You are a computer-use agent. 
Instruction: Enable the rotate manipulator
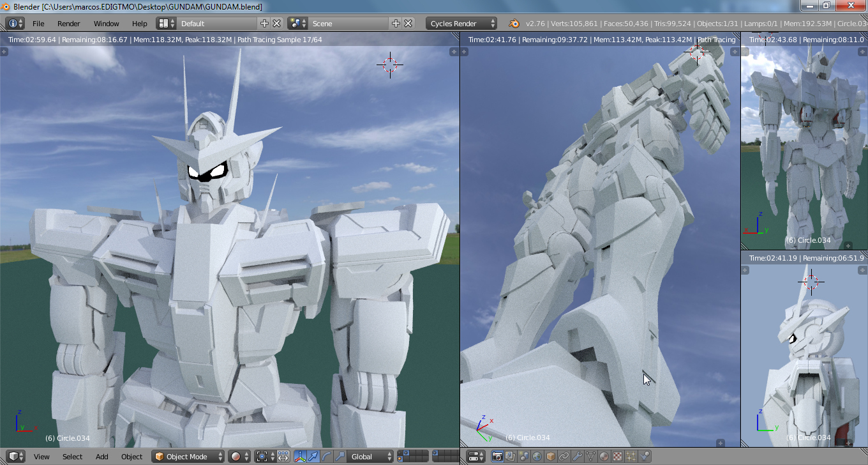pos(327,457)
